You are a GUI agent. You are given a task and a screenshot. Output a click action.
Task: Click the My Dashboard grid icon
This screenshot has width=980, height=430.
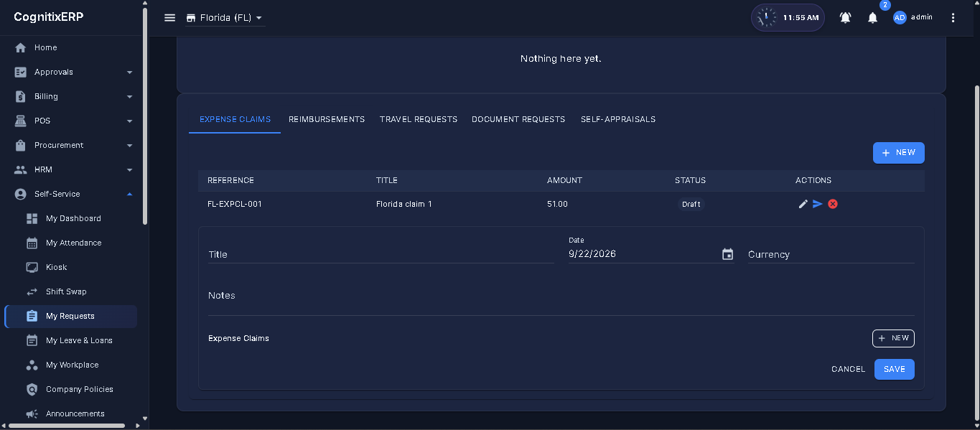point(32,218)
